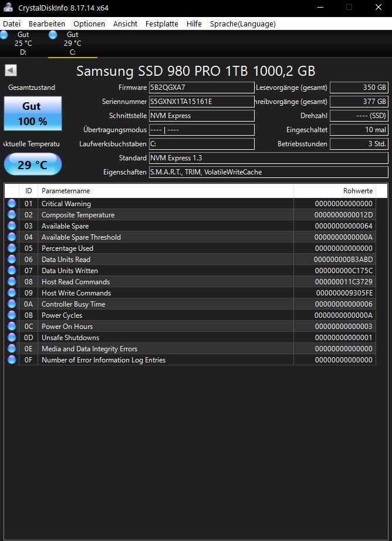Click status icon of Unsafe Shutdowns row
This screenshot has width=392, height=541.
click(x=12, y=337)
